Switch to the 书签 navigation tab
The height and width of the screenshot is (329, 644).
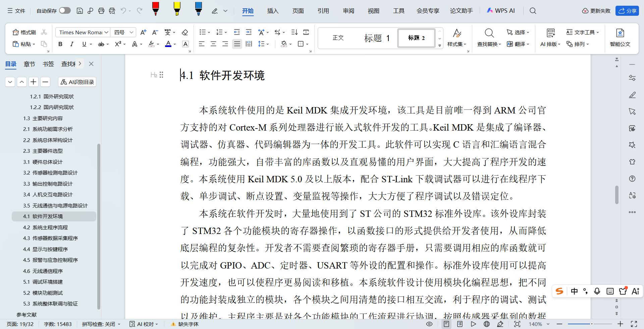point(48,64)
